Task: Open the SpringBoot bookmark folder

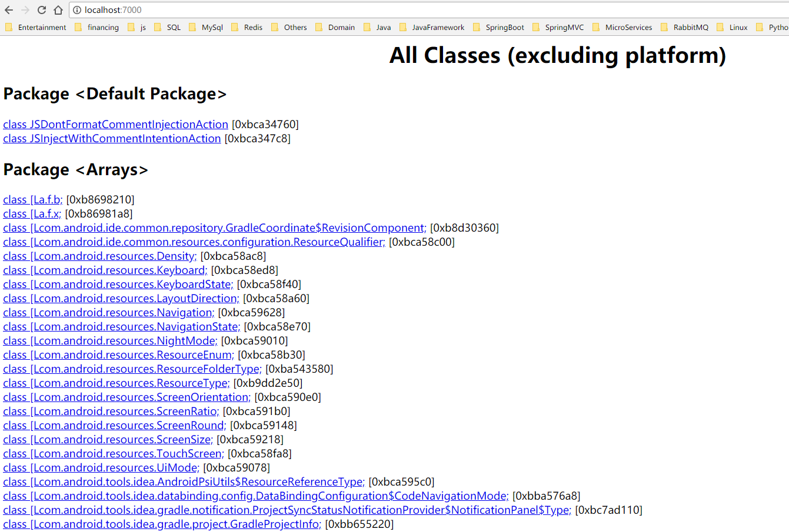Action: point(498,27)
